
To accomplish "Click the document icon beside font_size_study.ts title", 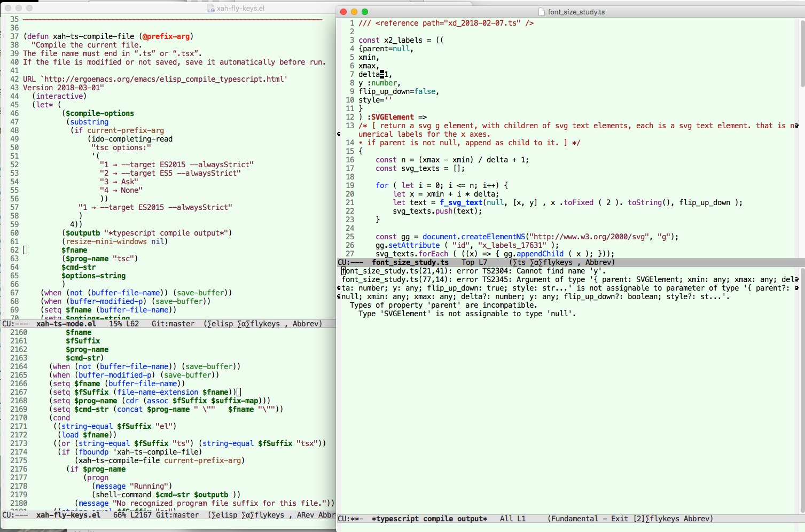I will pos(542,12).
